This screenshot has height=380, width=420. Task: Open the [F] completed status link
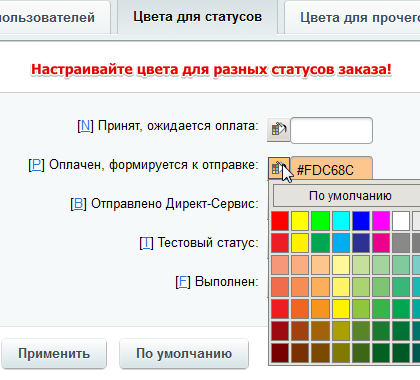pos(183,282)
